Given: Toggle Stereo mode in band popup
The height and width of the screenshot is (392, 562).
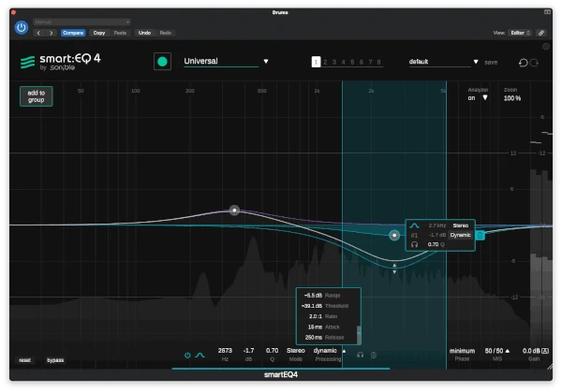Looking at the screenshot, I should coord(460,225).
